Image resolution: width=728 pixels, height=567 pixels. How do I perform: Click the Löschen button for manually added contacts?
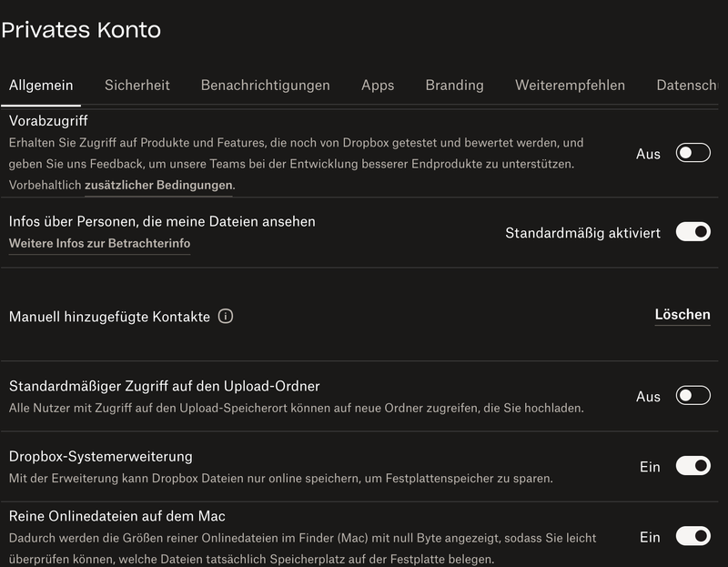click(681, 314)
